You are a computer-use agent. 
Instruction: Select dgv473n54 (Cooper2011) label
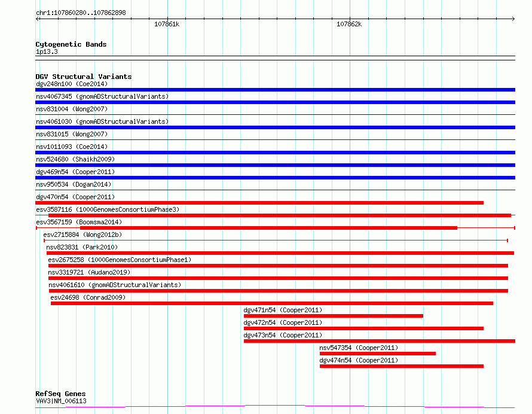(283, 335)
